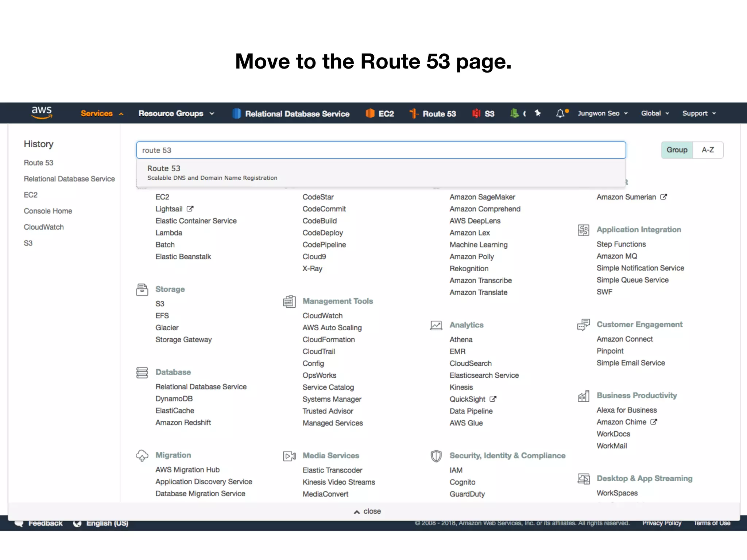Open the Jungwon Seo account dropdown

603,113
